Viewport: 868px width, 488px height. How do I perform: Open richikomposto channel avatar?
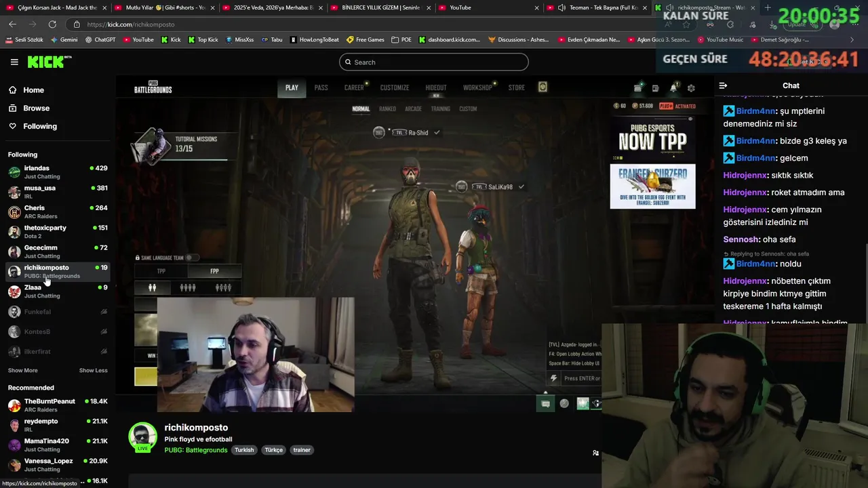click(x=142, y=438)
